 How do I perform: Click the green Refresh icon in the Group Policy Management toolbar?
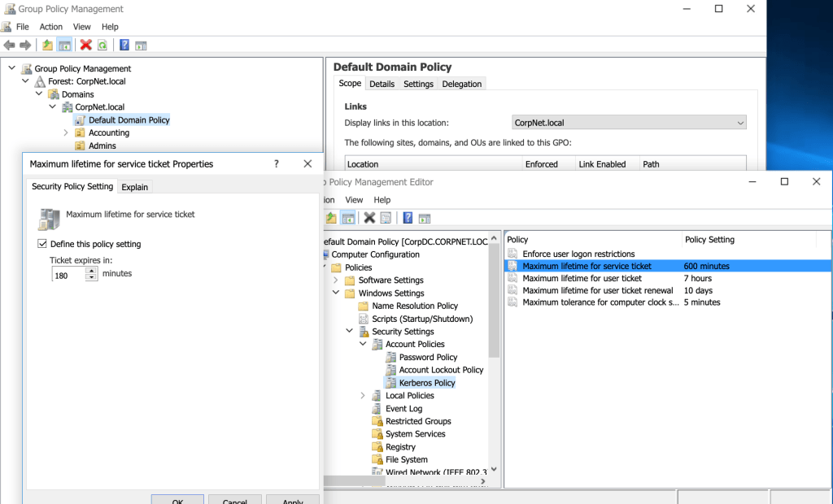pos(102,46)
